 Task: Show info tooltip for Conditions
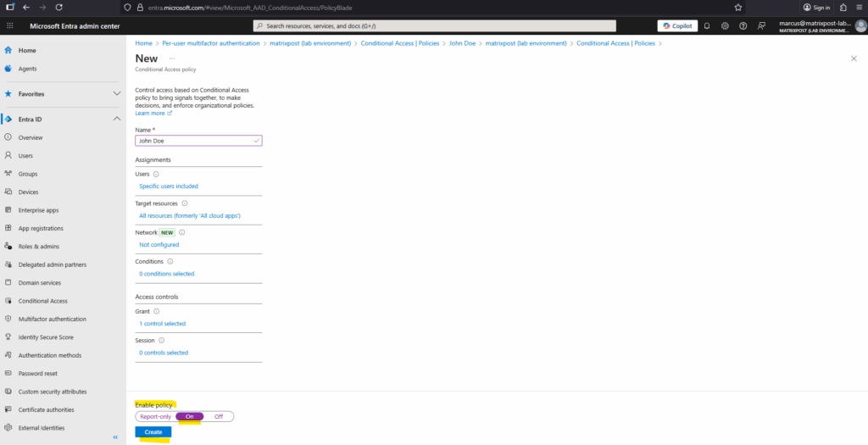pos(170,261)
